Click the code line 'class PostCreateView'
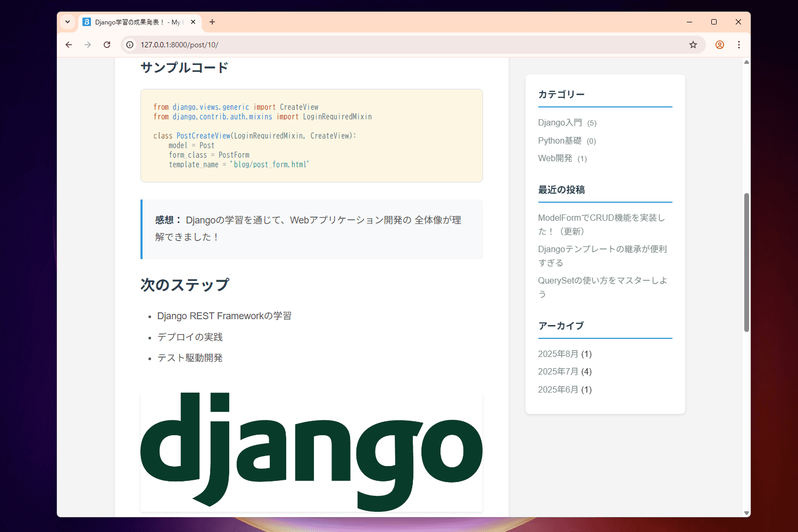The image size is (798, 532). [x=255, y=136]
